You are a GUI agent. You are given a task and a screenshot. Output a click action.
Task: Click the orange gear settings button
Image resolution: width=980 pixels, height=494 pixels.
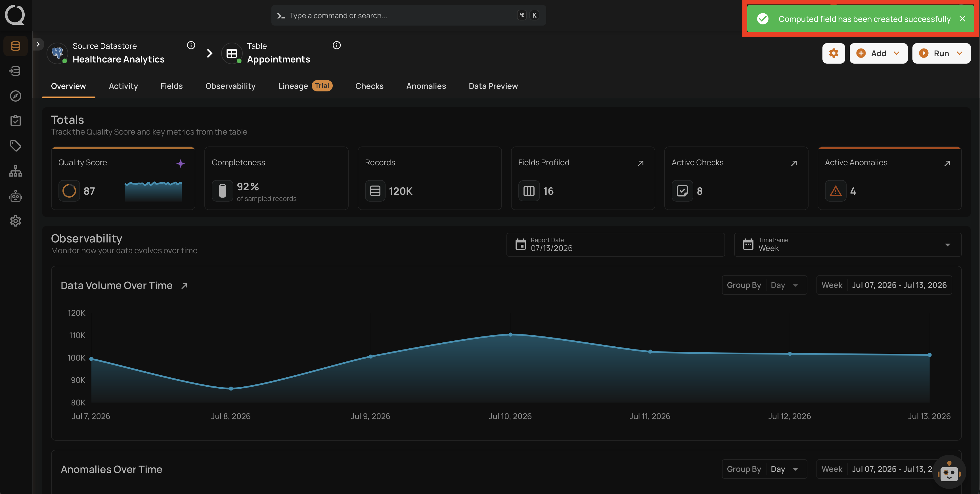(x=834, y=53)
